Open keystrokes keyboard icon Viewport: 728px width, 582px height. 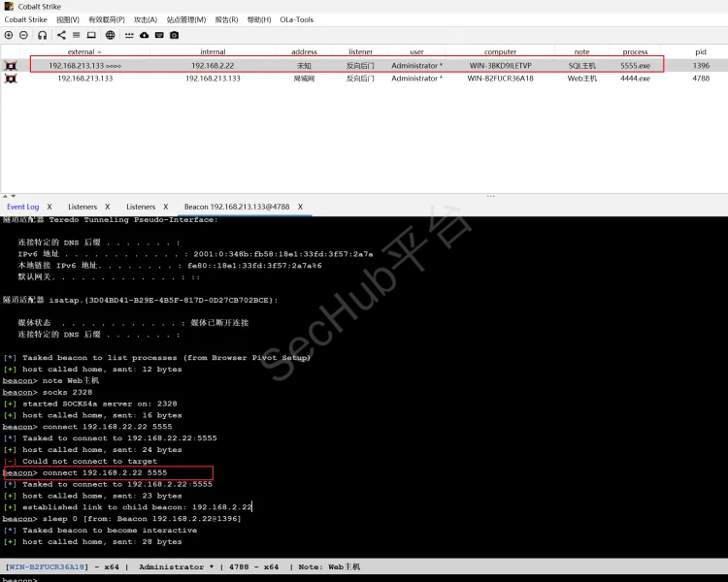pos(159,35)
